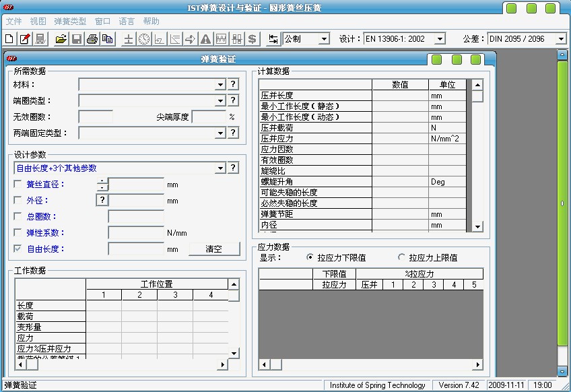Open a file with the folder icon
Viewport: 571px width, 392px height.
[x=61, y=38]
